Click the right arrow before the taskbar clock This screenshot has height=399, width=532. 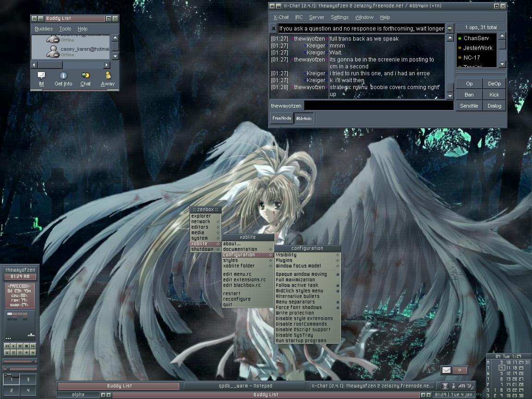point(429,395)
